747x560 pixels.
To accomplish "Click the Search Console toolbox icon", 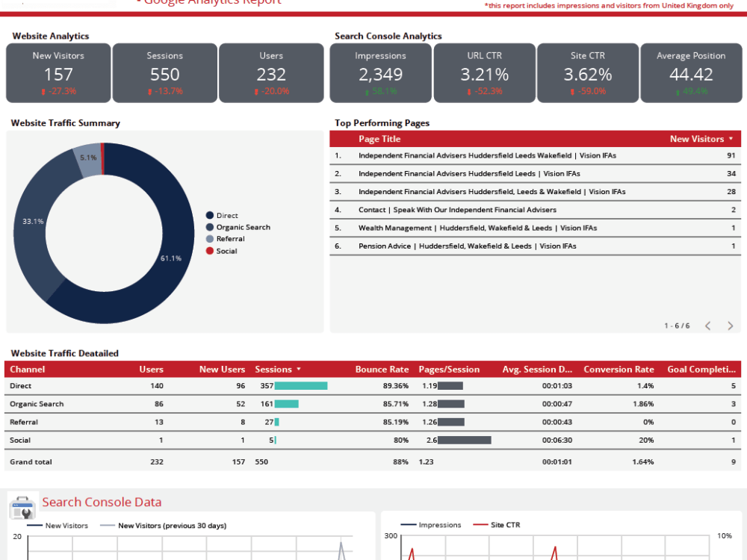I will tap(22, 508).
